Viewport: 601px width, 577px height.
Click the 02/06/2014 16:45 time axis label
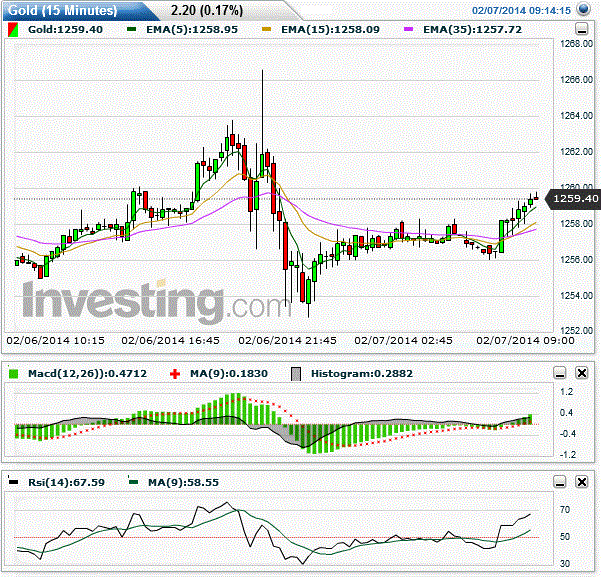point(171,340)
